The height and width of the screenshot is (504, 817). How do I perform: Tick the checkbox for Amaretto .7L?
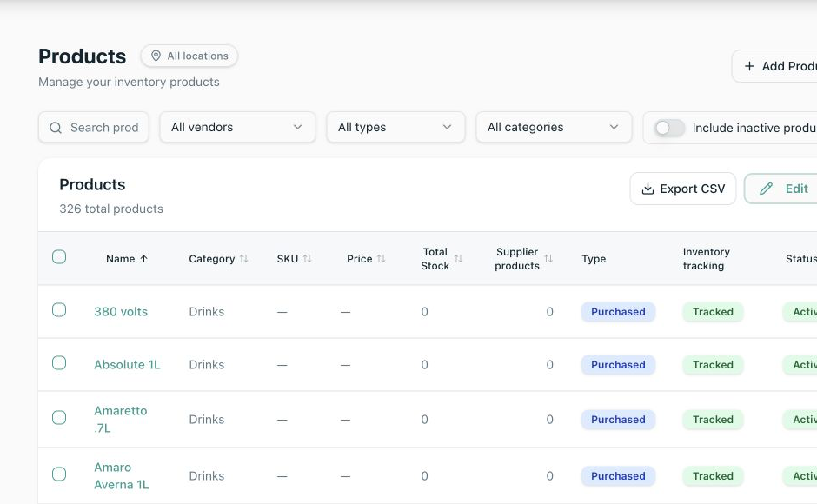click(59, 418)
